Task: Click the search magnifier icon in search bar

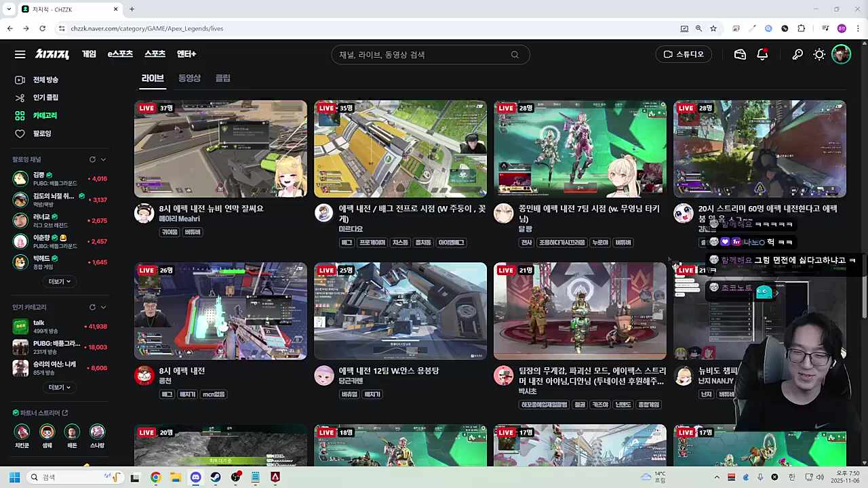Action: pos(515,55)
